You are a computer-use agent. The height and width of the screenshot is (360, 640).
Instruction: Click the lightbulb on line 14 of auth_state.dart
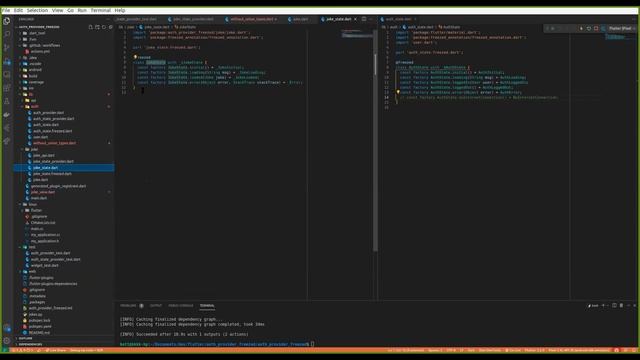pyautogui.click(x=398, y=93)
